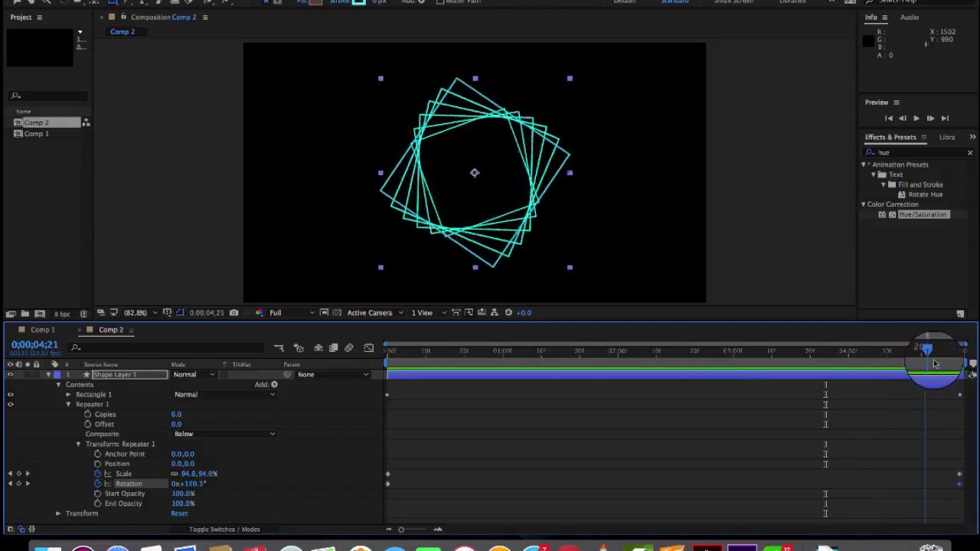Play the composition in Preview panel
The width and height of the screenshot is (980, 551).
(916, 119)
